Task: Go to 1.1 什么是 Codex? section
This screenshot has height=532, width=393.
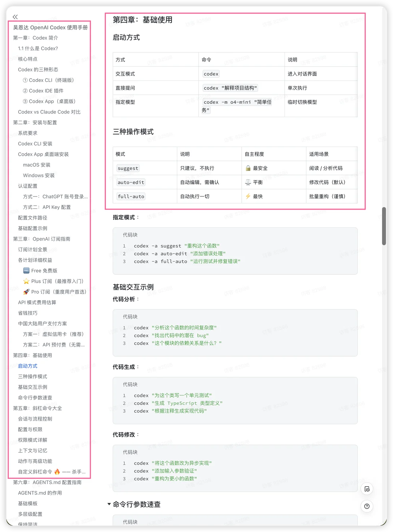Action: tap(38, 48)
